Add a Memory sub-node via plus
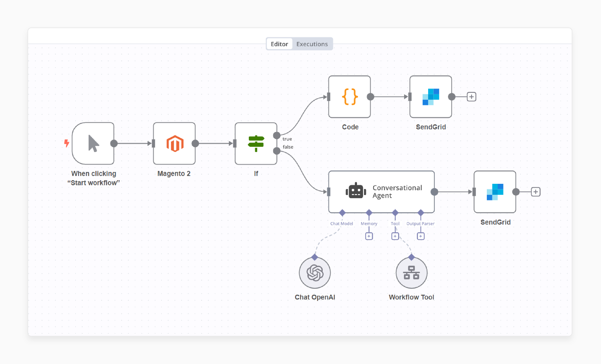Screen dimensions: 601x364 [x=369, y=236]
